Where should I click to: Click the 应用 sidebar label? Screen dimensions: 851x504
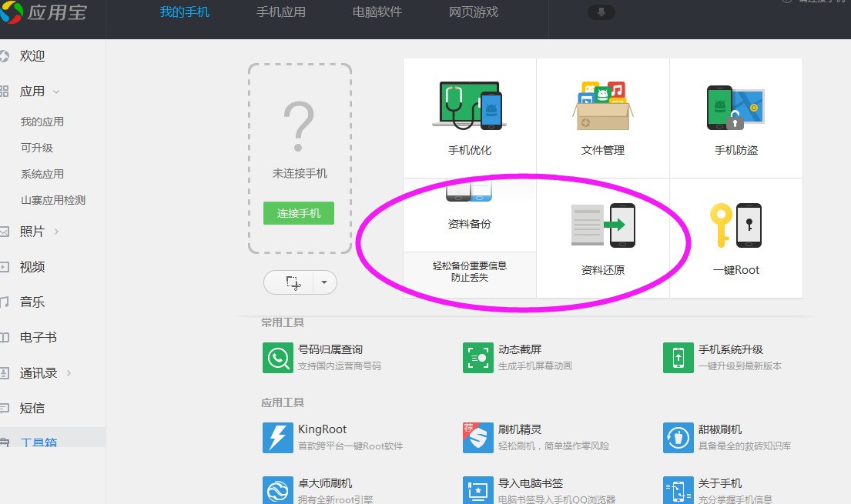click(32, 91)
